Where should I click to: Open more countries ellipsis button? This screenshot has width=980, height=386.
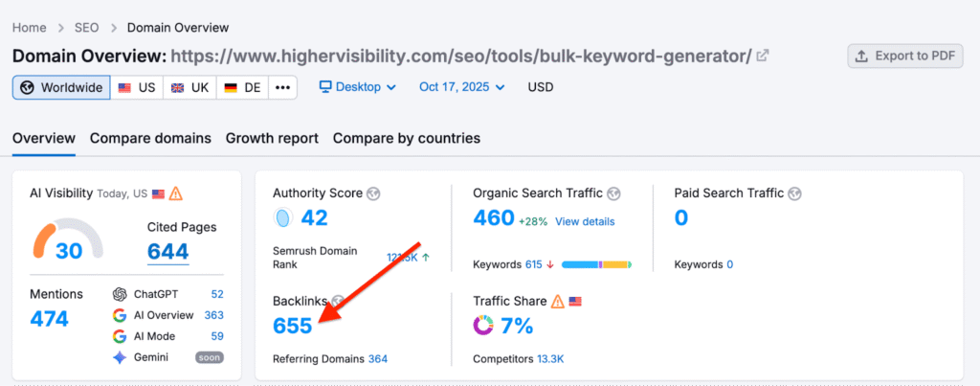click(282, 87)
